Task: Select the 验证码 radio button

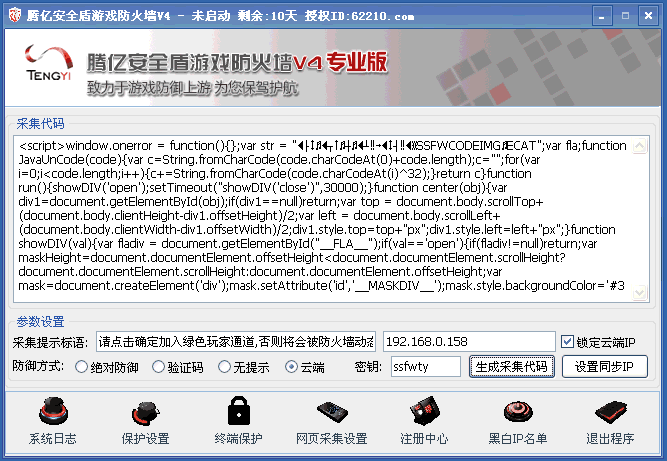Action: (158, 367)
